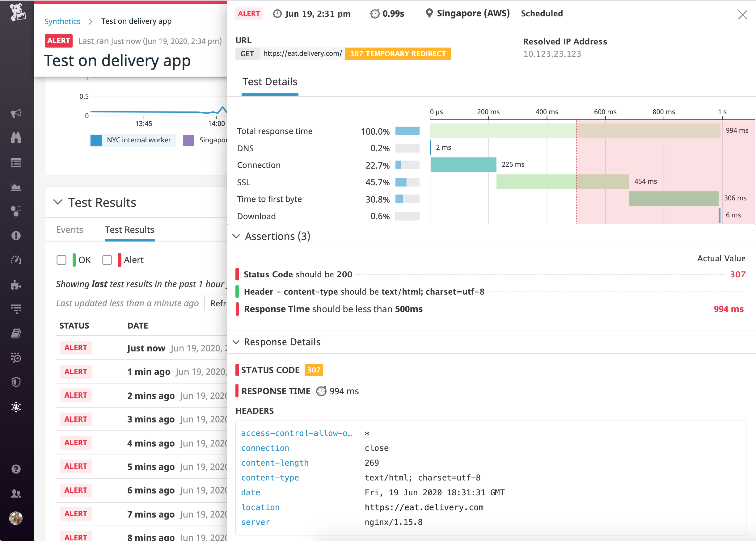
Task: Enable the OK status filter checkbox
Action: pyautogui.click(x=61, y=260)
